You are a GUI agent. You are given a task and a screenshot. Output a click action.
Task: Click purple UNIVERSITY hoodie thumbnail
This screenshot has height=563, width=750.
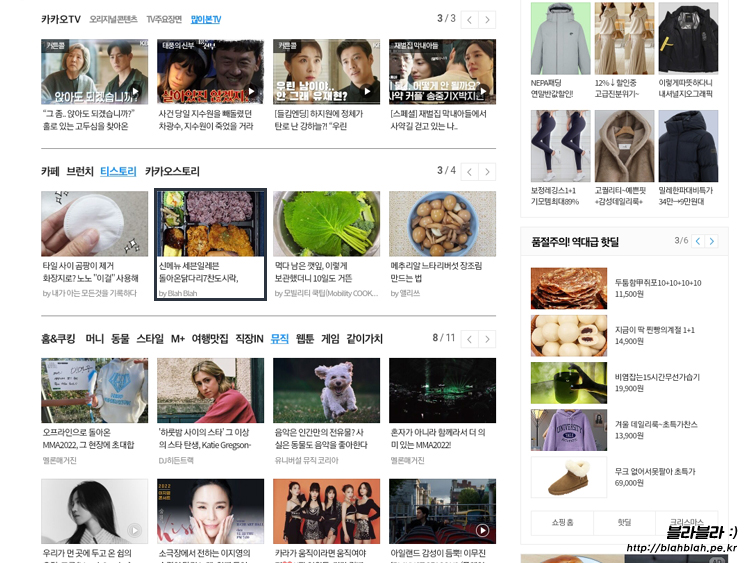click(569, 430)
